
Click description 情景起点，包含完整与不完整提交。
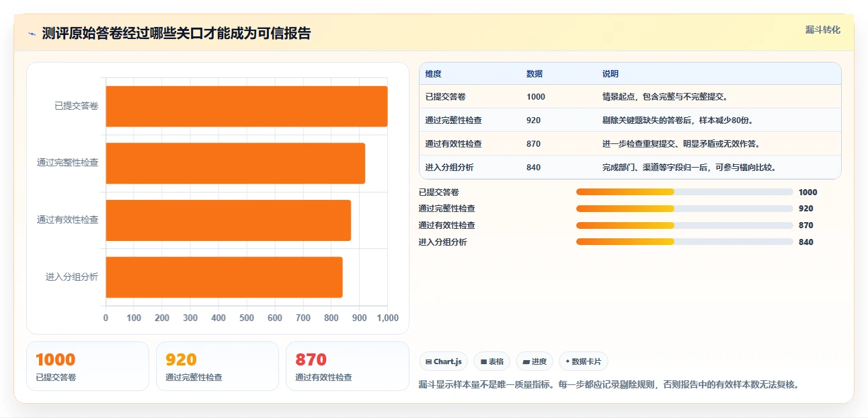[x=665, y=97]
